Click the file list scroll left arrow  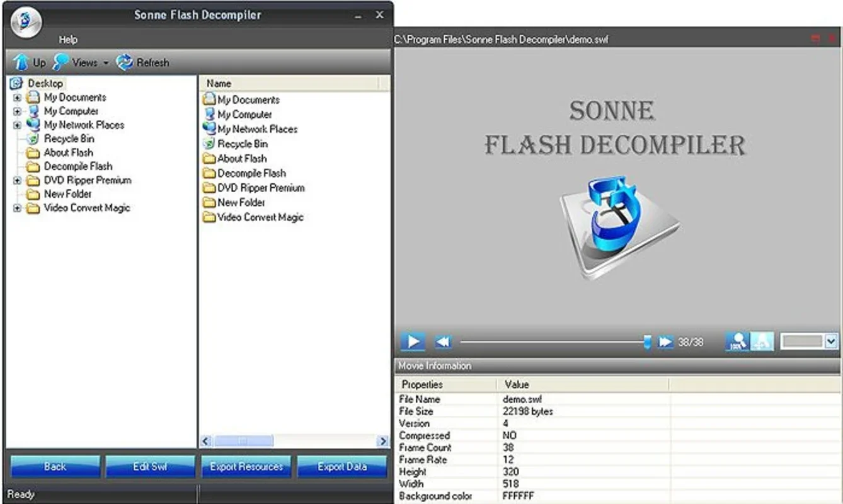(206, 441)
